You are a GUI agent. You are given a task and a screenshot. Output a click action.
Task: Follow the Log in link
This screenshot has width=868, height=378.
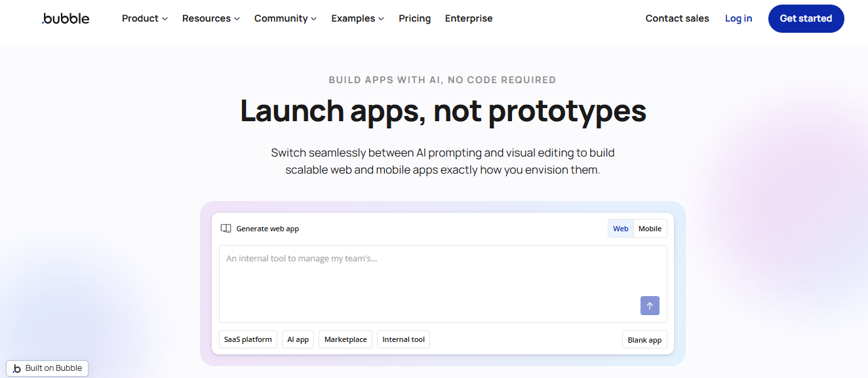[x=738, y=18]
